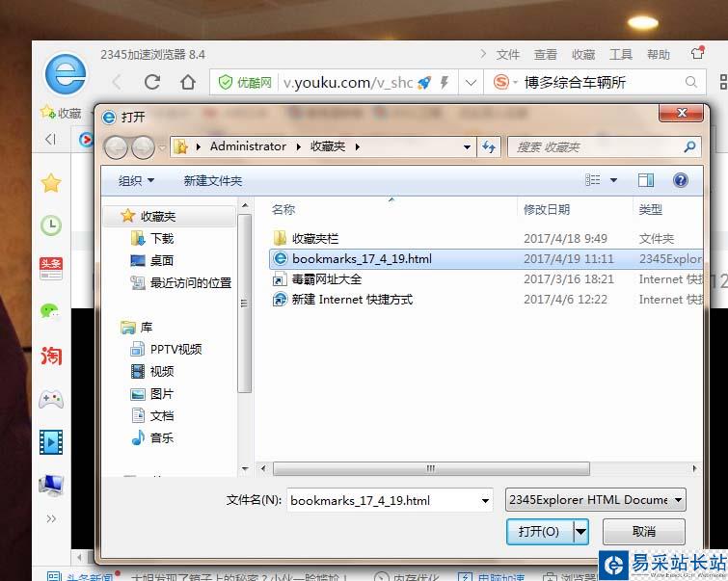Open dialog help question mark icon
Viewport: 728px width, 581px height.
coord(680,180)
